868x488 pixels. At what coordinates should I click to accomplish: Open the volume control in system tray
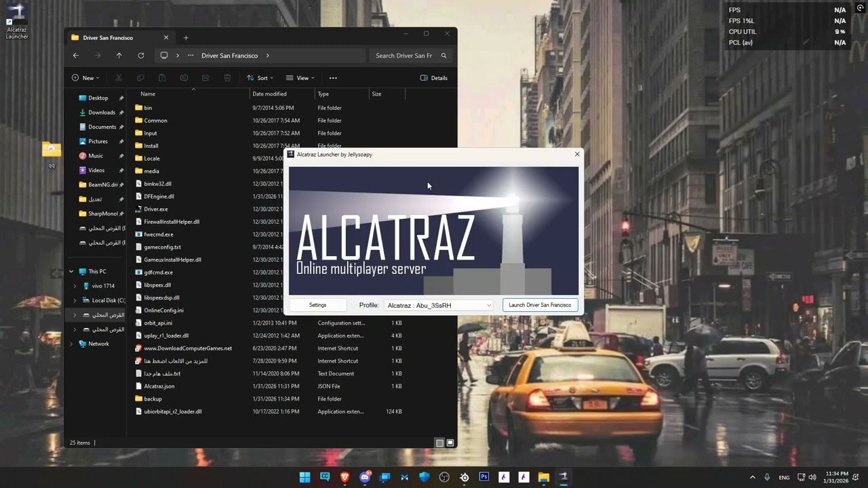coord(812,477)
